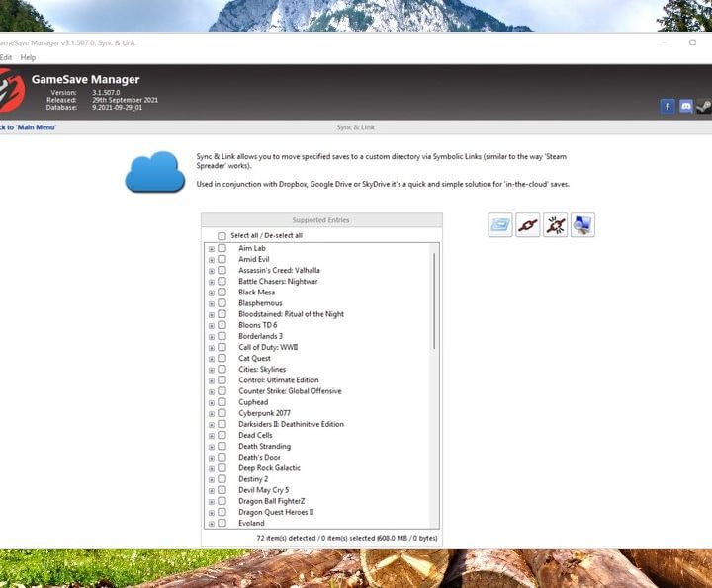Minimize the GameSave Manager window
712x588 pixels.
tap(665, 42)
